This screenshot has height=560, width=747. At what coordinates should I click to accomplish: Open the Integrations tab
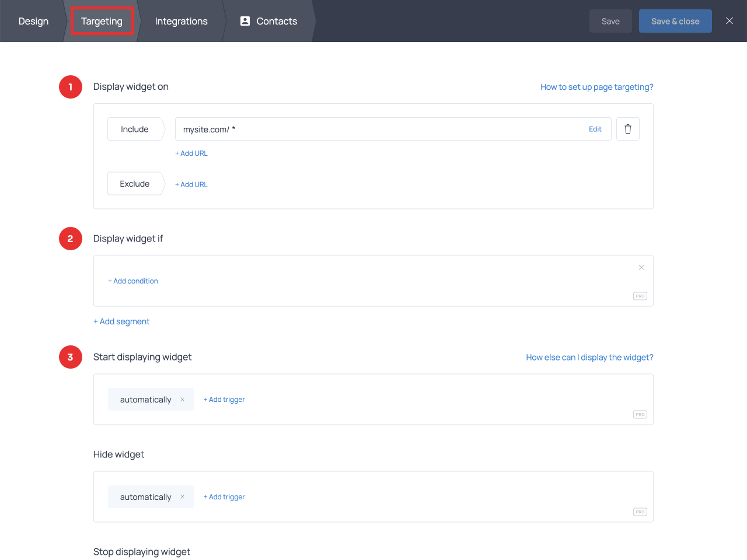pyautogui.click(x=181, y=21)
